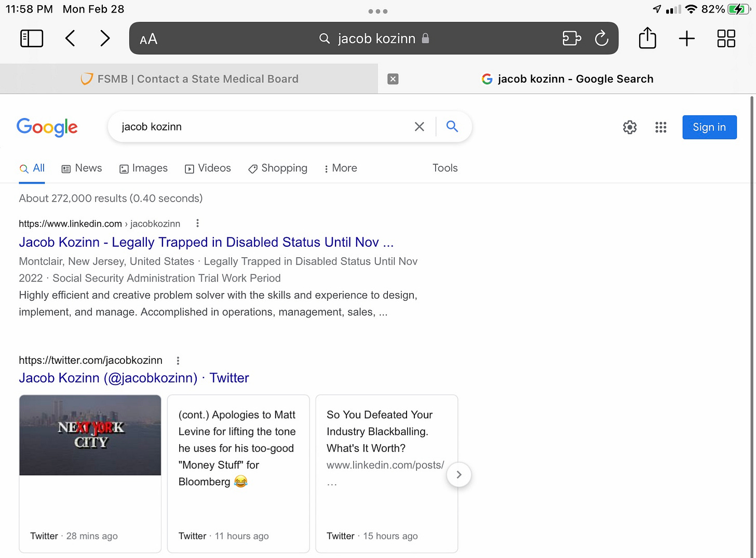This screenshot has width=756, height=558.
Task: Click the 28 mins ago tweet timestamp
Action: (x=92, y=536)
